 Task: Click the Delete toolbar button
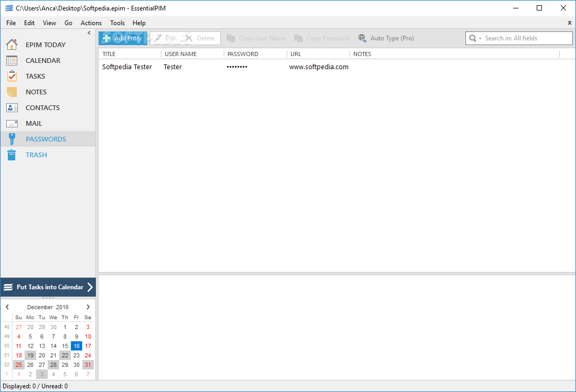200,38
